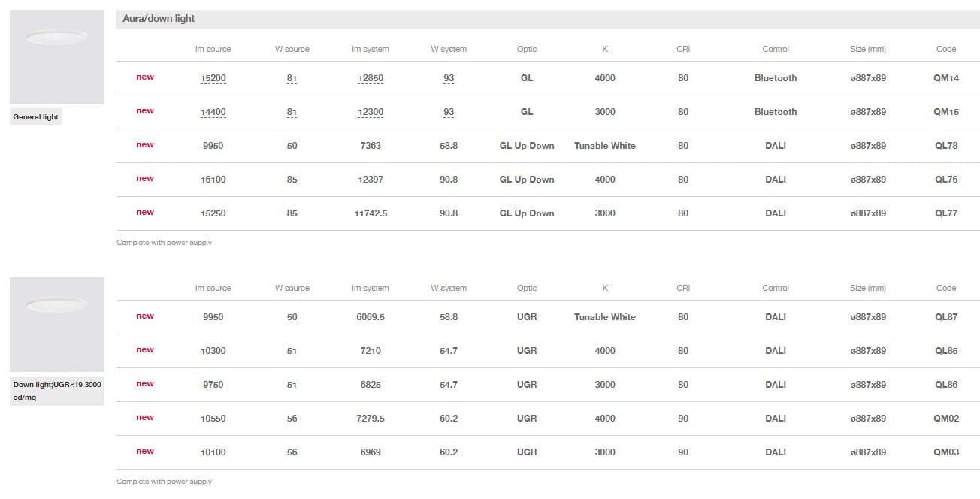Select underlined 14400 lm source value
980x499 pixels.
[x=213, y=112]
